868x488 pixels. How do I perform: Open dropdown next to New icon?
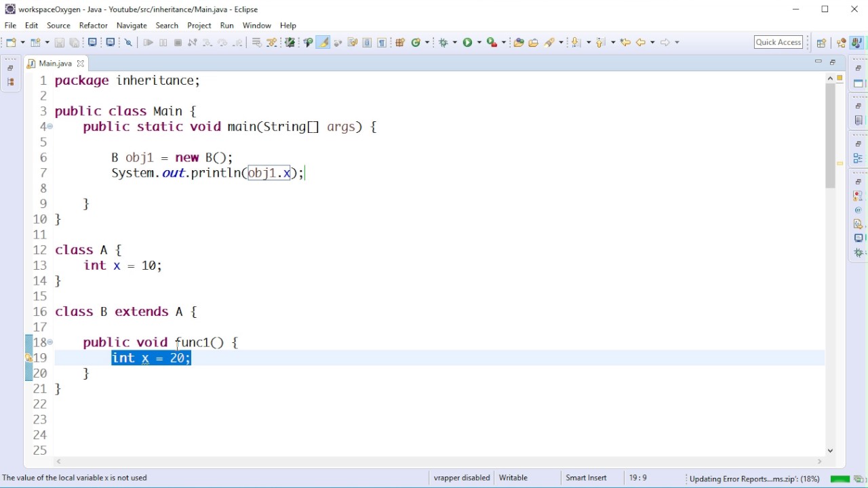(x=22, y=42)
